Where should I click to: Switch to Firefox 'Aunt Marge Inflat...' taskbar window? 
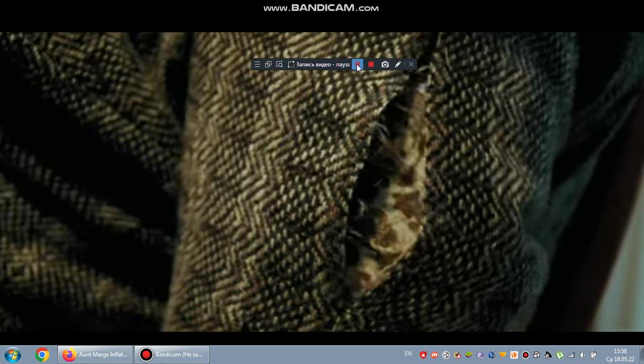click(x=95, y=355)
